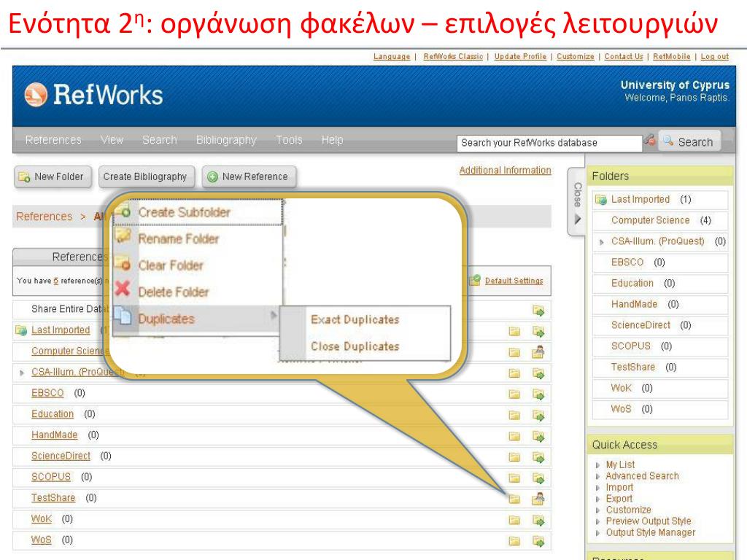Open Update Profile link

(520, 56)
